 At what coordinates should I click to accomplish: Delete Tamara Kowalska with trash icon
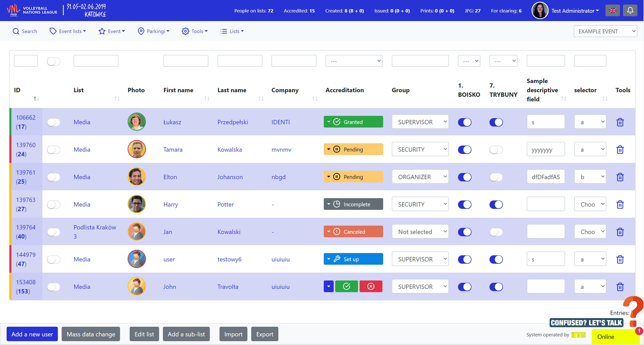pyautogui.click(x=620, y=149)
